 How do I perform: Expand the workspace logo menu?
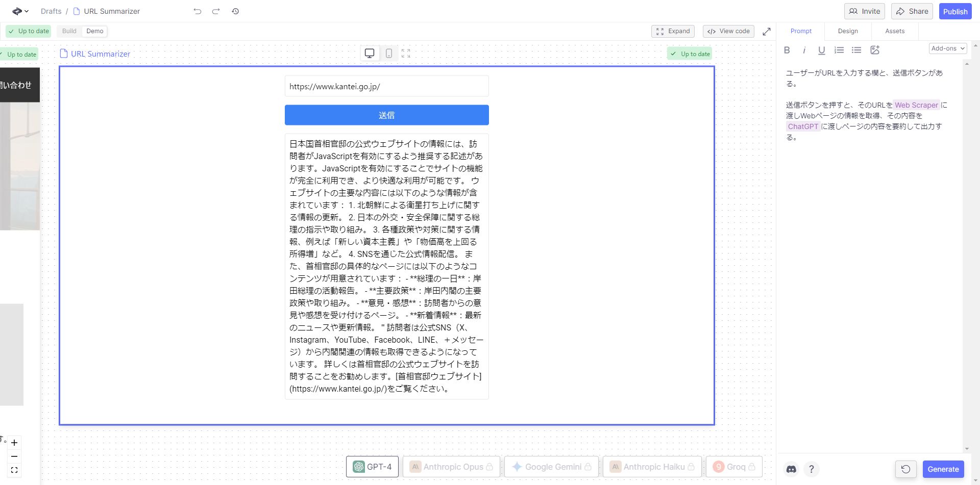18,11
